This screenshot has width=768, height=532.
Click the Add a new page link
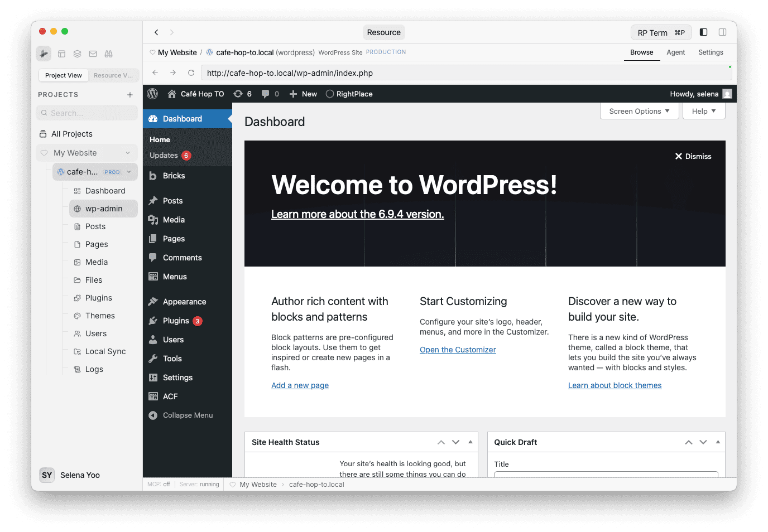tap(300, 385)
